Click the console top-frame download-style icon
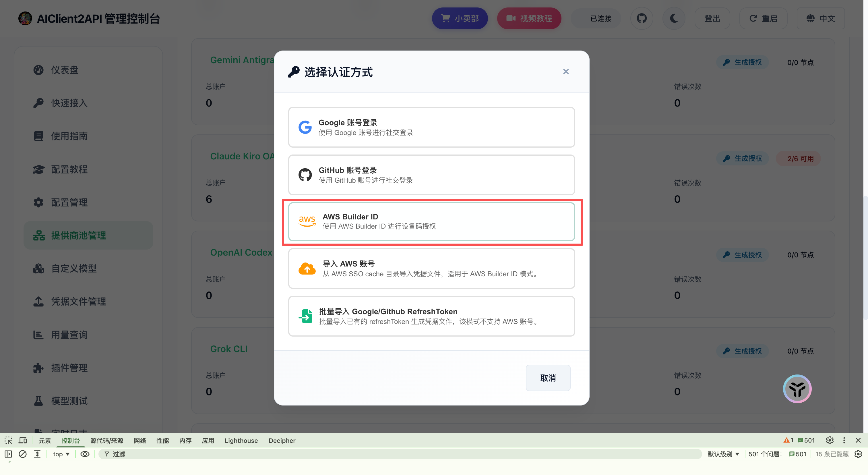 pos(37,454)
